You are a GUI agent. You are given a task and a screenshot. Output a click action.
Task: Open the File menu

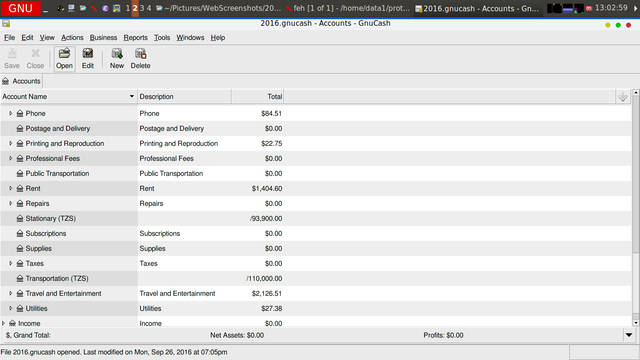pos(9,38)
